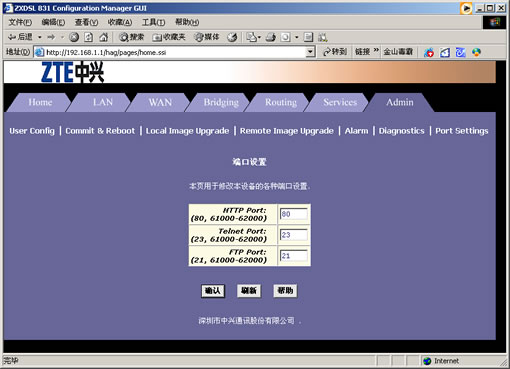Switch to the WAN tab
Viewport: 510px width, 369px height.
[x=160, y=102]
